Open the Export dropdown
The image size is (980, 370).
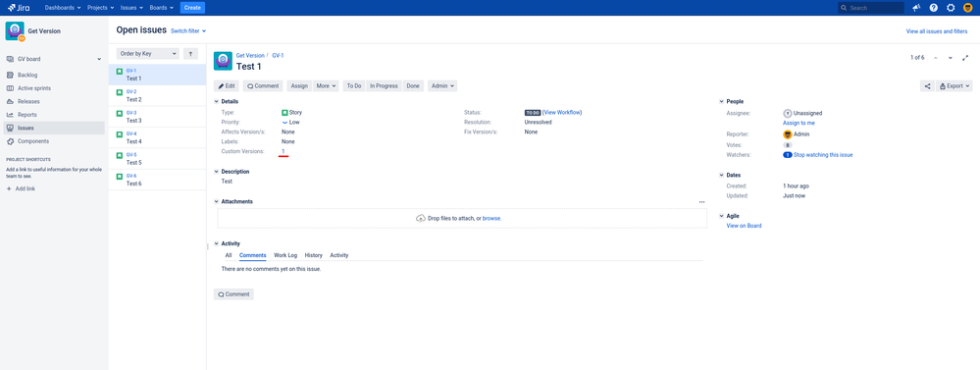(x=954, y=86)
